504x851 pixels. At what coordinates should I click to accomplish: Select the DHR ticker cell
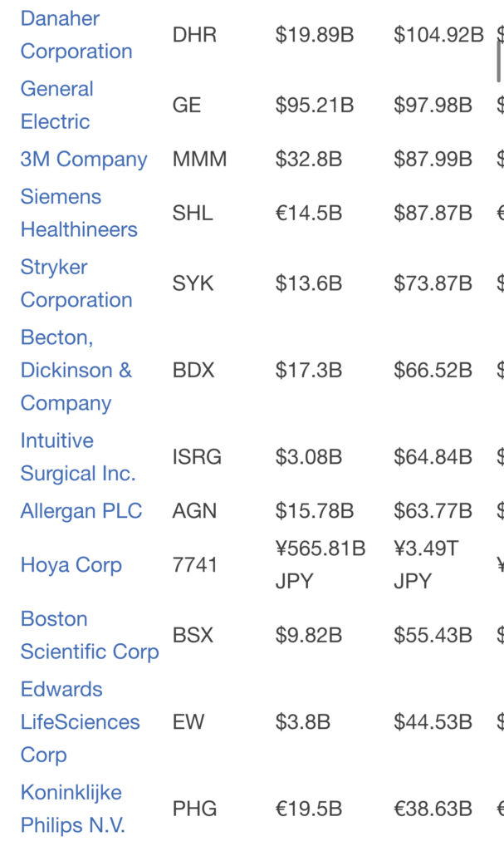pos(195,35)
